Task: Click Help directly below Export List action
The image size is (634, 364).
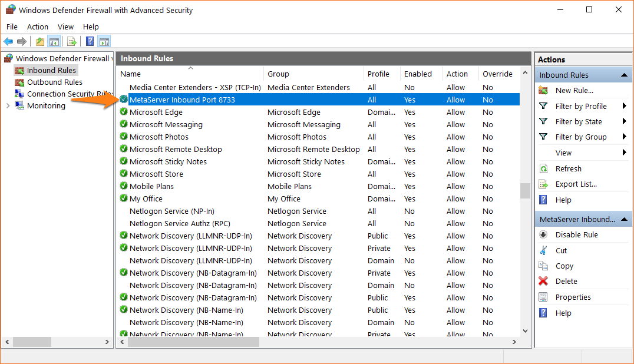Action: click(x=563, y=200)
